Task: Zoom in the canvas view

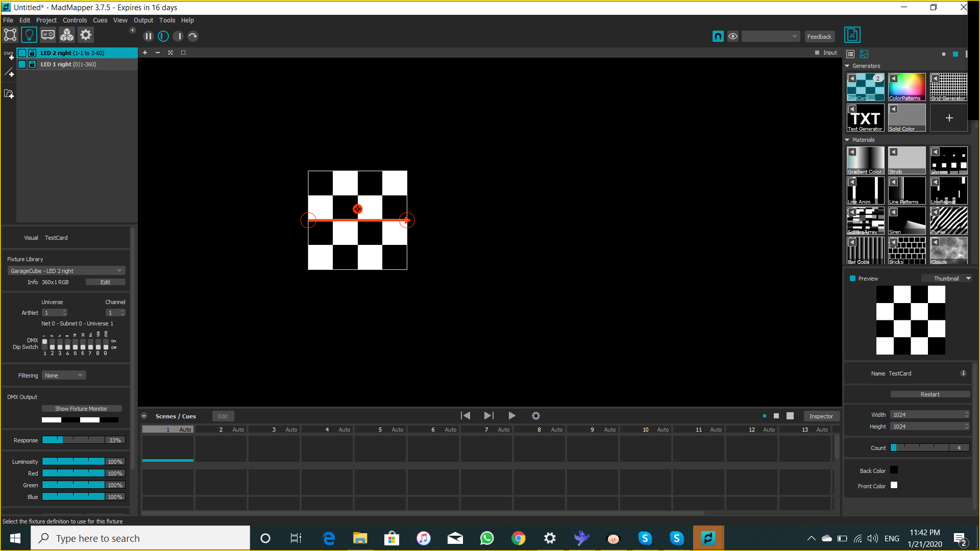Action: pos(145,53)
